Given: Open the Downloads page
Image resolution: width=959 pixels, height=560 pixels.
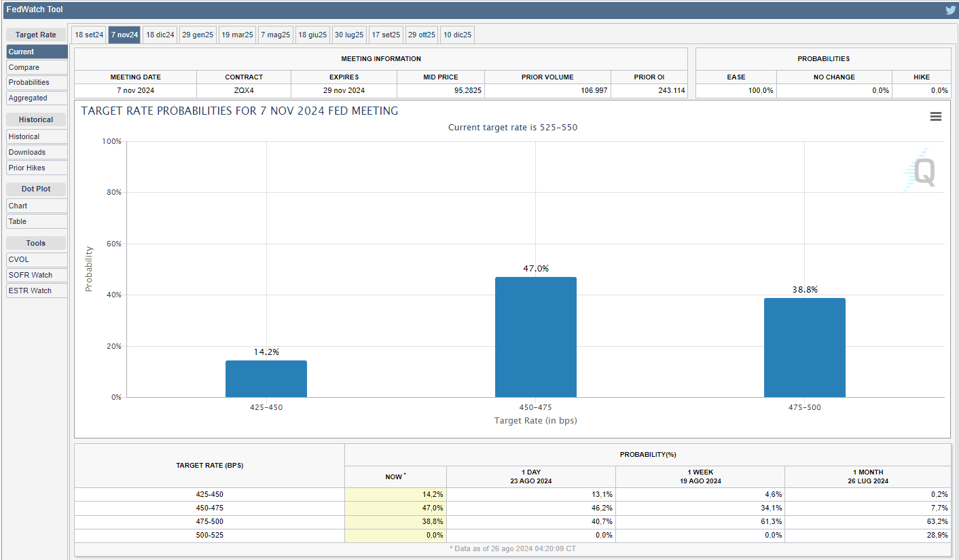Looking at the screenshot, I should [x=37, y=152].
